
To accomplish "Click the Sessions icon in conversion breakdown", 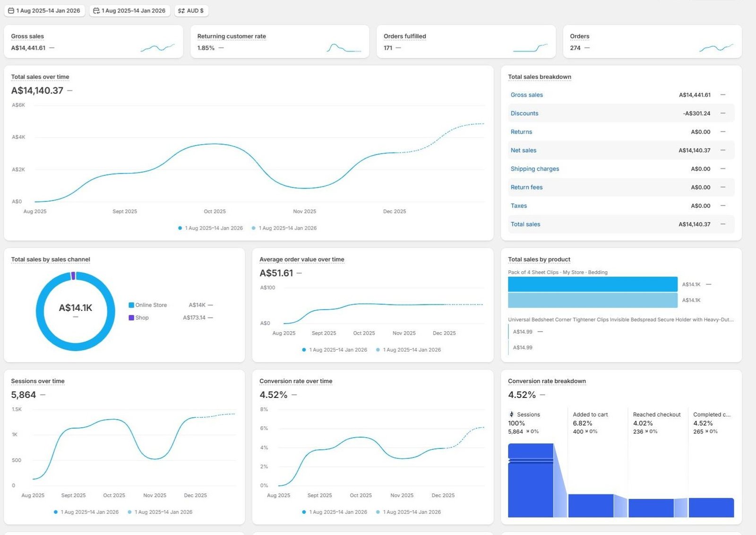I will (511, 414).
